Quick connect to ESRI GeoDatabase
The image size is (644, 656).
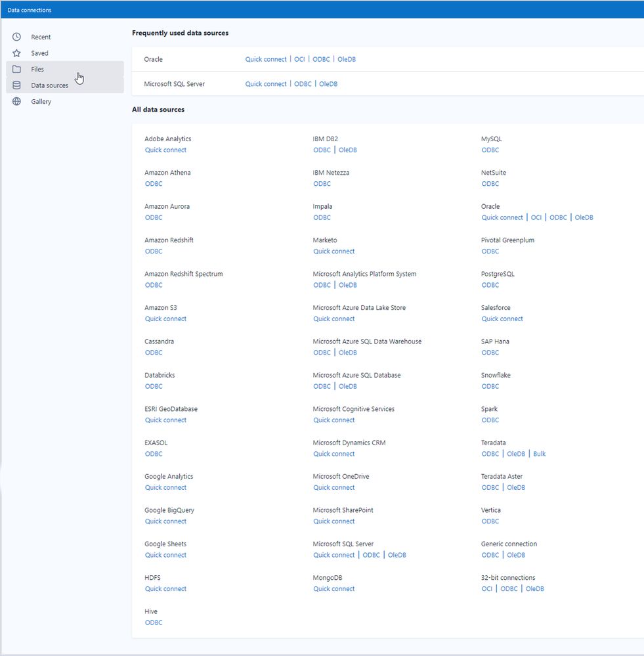pos(165,420)
